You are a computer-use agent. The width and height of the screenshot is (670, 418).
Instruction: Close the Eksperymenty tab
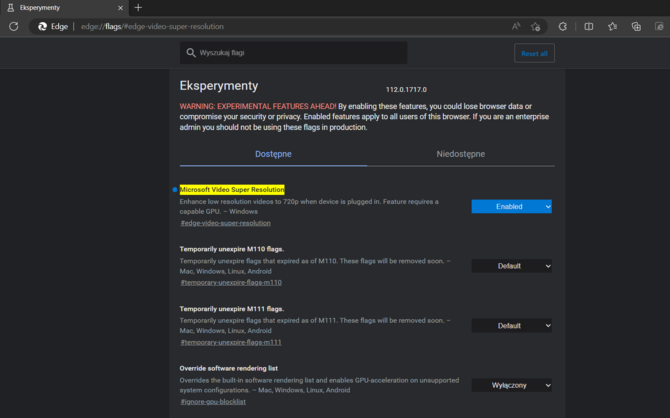point(120,8)
